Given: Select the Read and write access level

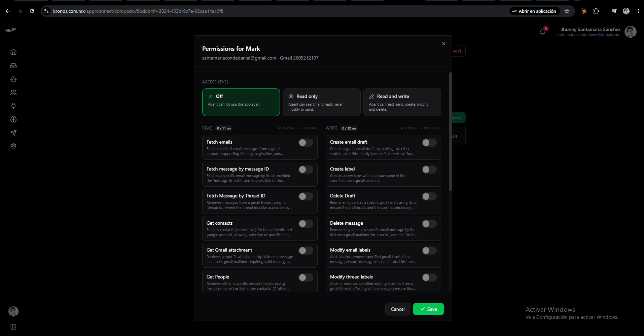Looking at the screenshot, I should (402, 102).
